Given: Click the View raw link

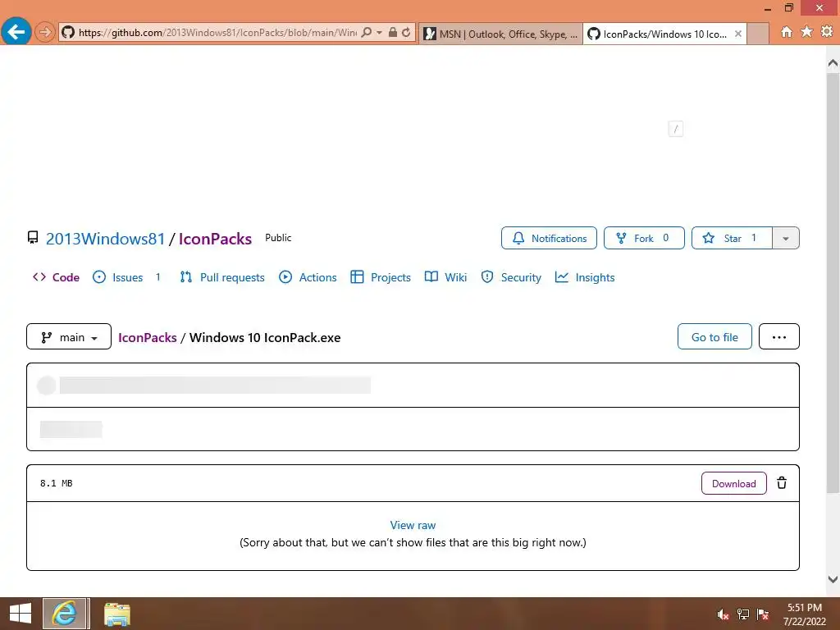Looking at the screenshot, I should (413, 526).
